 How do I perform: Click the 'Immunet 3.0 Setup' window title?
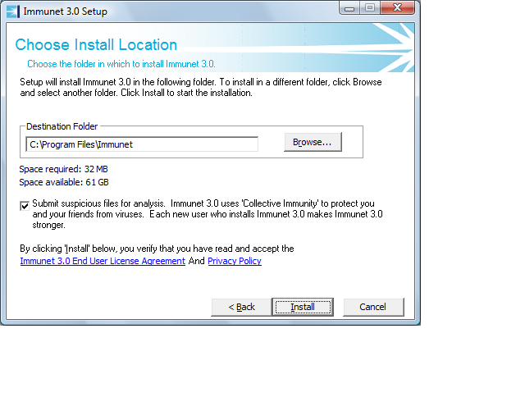click(66, 11)
